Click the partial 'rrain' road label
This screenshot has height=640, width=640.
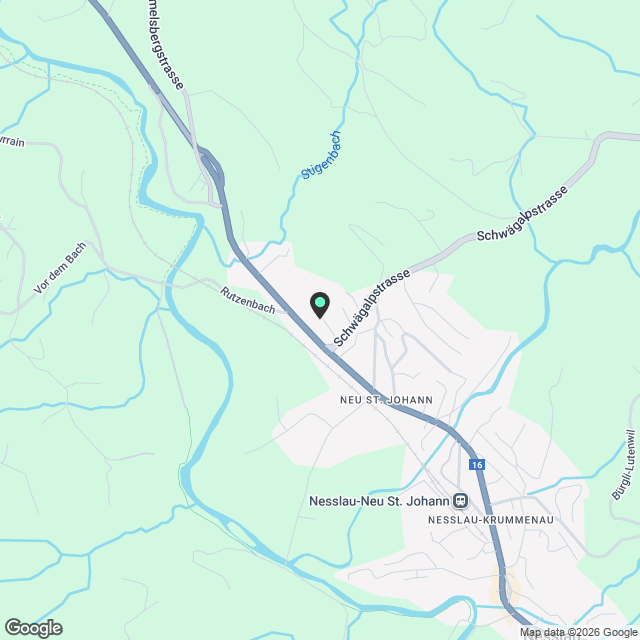tap(12, 141)
